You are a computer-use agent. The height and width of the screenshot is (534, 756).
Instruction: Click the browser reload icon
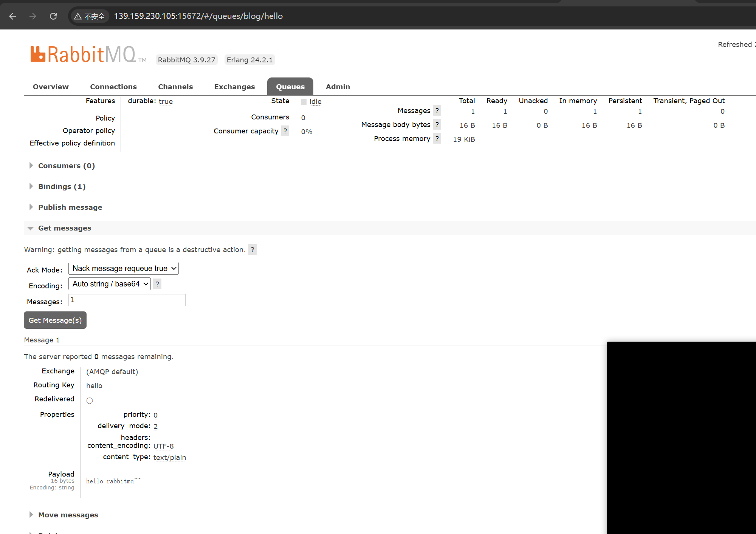tap(53, 16)
